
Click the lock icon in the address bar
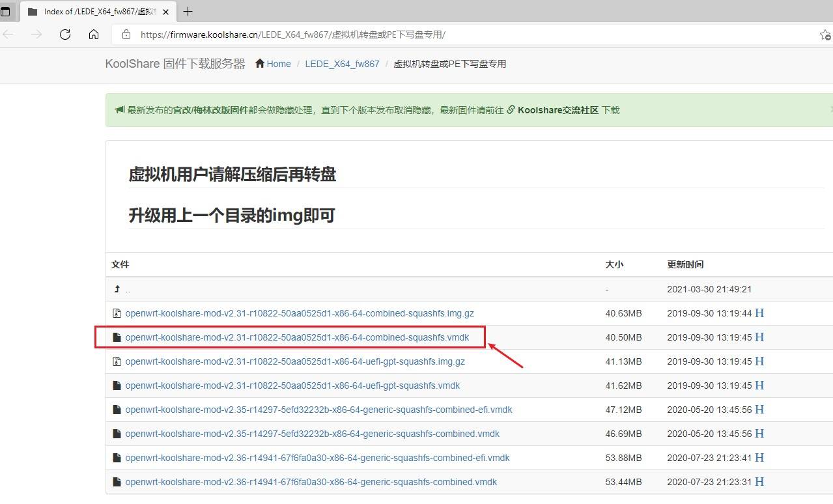click(x=126, y=35)
